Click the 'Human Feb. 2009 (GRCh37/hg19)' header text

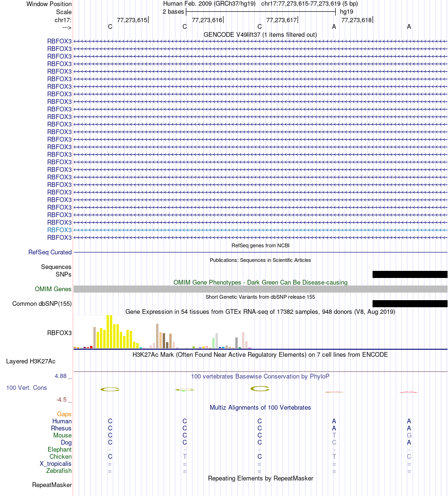tap(209, 4)
